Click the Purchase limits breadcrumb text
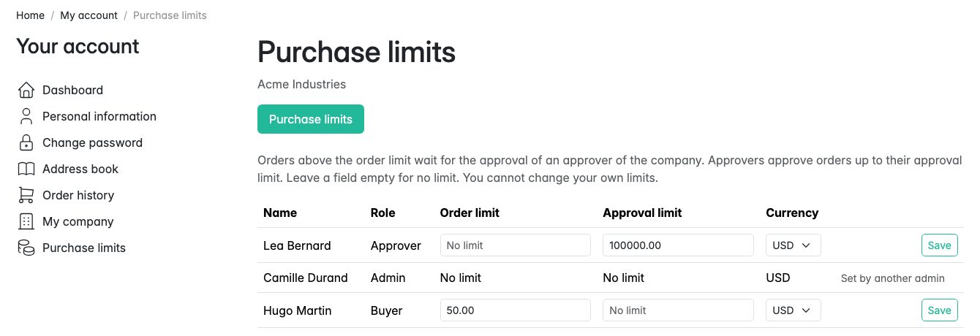The height and width of the screenshot is (336, 980). click(x=170, y=15)
